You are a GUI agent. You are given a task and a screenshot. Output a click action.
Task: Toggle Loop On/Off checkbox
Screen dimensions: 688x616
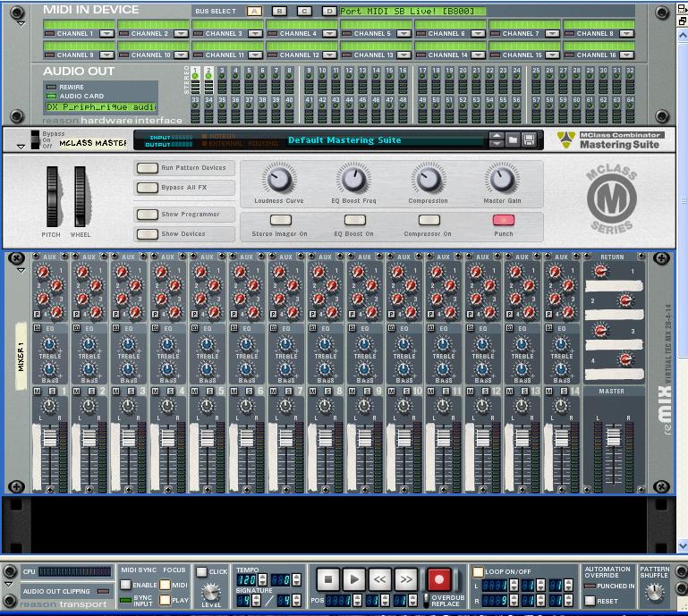478,571
